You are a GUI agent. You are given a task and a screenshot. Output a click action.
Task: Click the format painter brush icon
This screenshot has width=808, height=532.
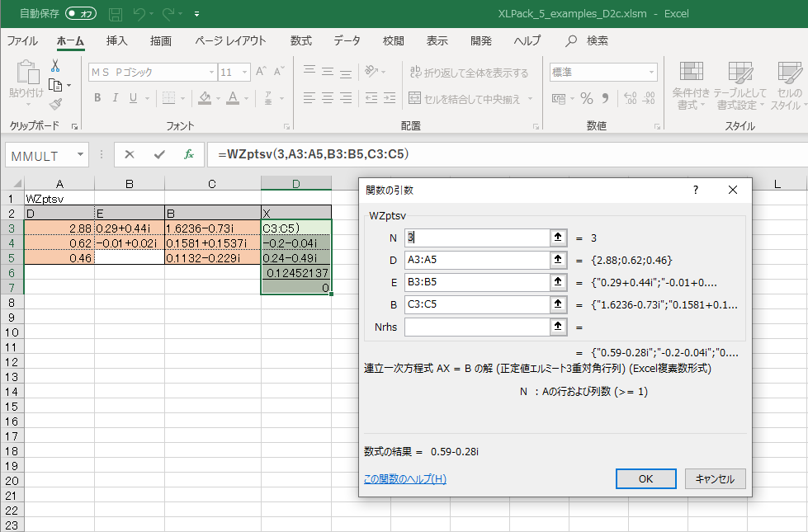pos(55,104)
